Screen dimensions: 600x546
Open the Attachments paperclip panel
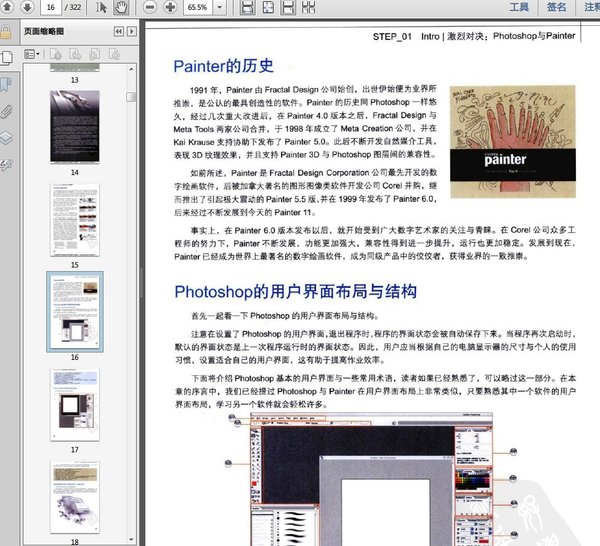pyautogui.click(x=7, y=110)
